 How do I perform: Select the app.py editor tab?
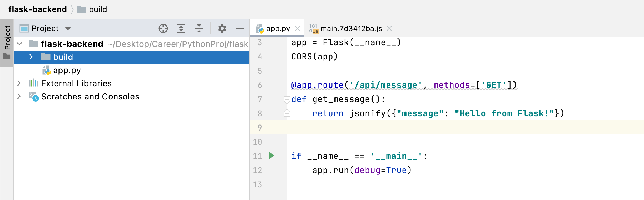click(278, 28)
